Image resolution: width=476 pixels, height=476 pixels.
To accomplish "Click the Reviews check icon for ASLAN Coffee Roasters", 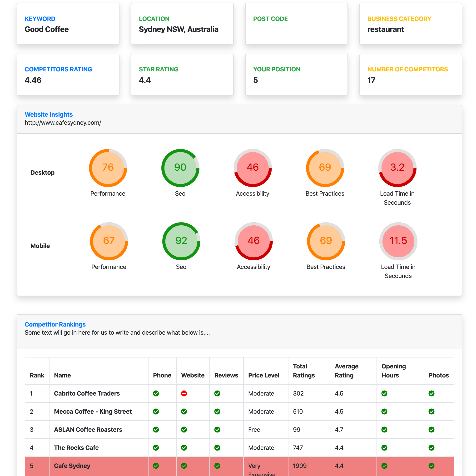I will coord(217,430).
